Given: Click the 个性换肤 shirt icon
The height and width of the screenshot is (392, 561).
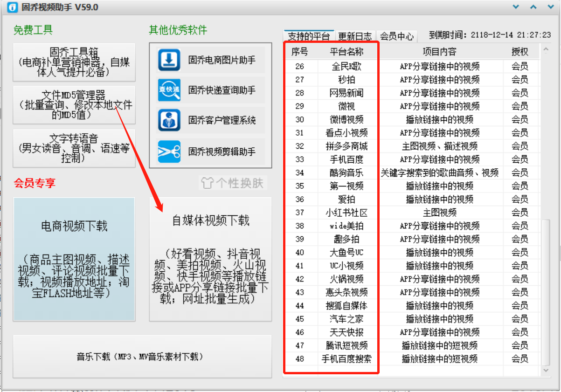Looking at the screenshot, I should coord(207,182).
